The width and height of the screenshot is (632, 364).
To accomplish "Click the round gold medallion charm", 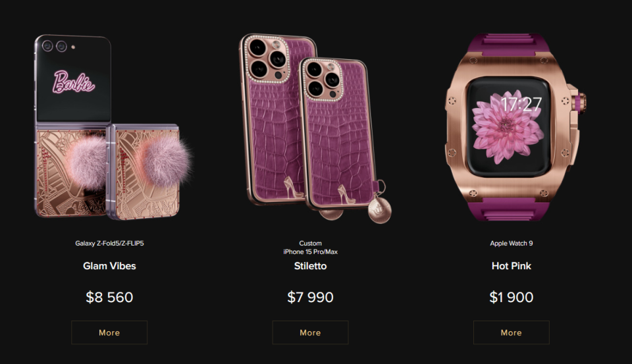I will 379,211.
